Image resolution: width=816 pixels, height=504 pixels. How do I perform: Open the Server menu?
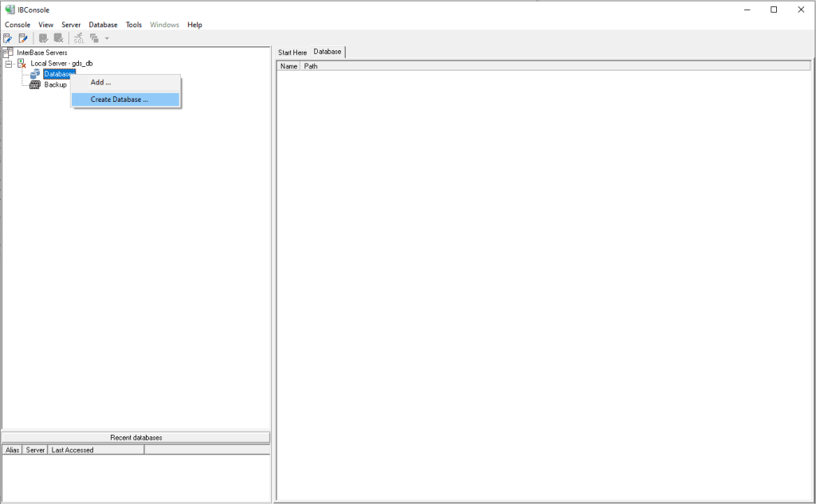click(x=71, y=25)
